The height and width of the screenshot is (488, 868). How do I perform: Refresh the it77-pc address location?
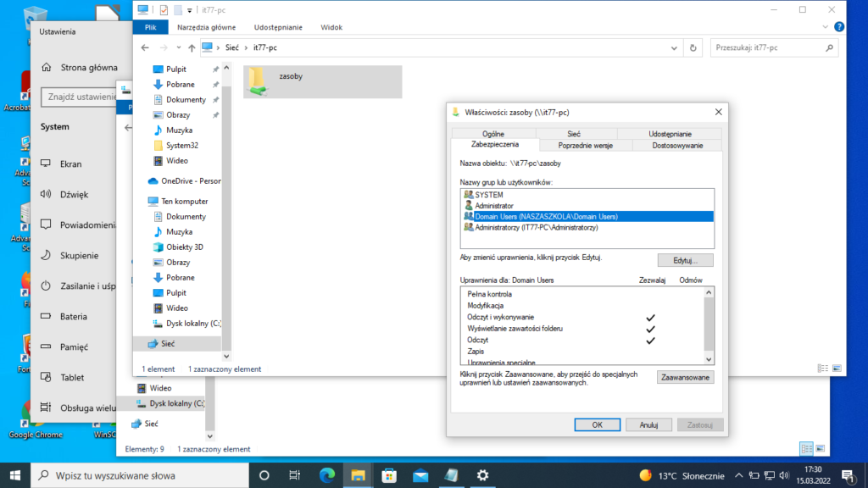693,48
